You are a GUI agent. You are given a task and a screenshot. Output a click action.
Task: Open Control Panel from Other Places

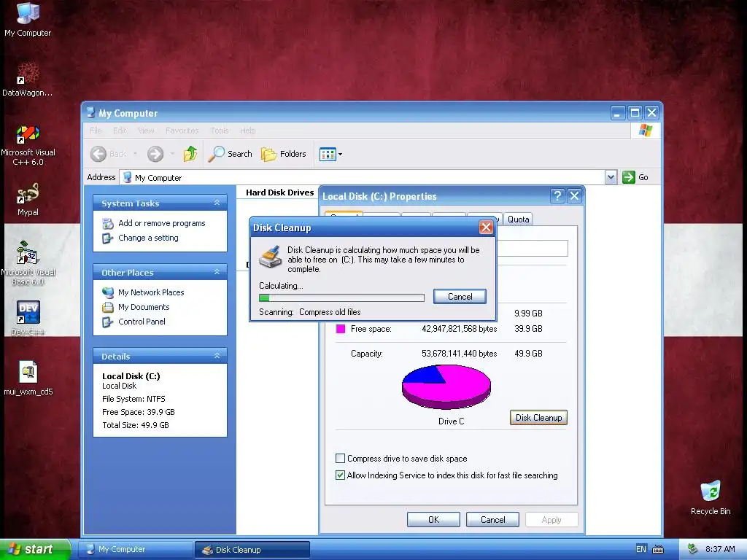point(142,322)
